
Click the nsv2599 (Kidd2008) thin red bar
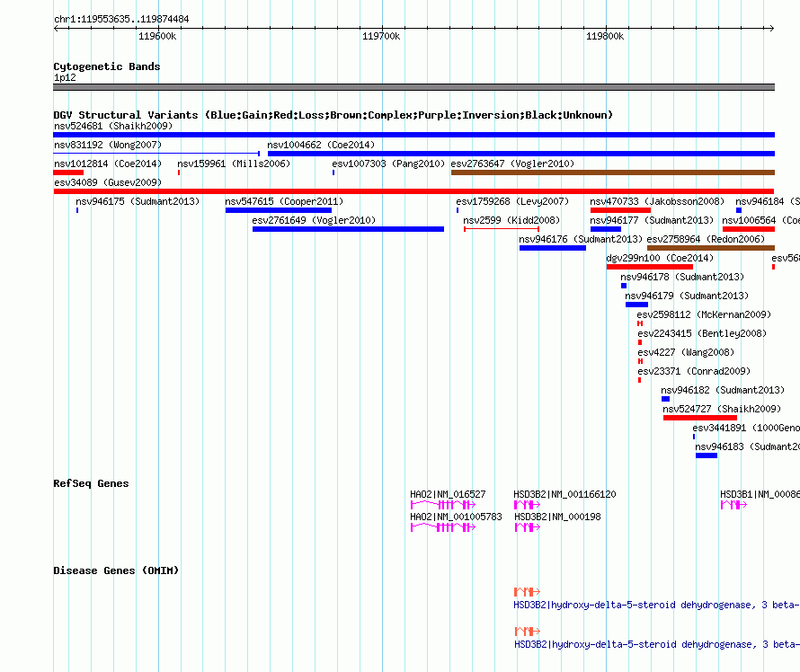point(502,229)
